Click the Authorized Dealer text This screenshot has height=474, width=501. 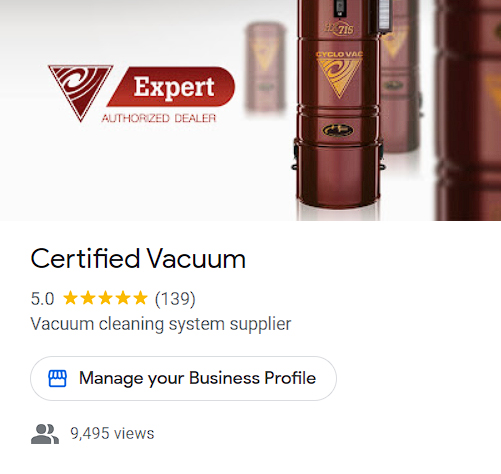click(x=159, y=118)
